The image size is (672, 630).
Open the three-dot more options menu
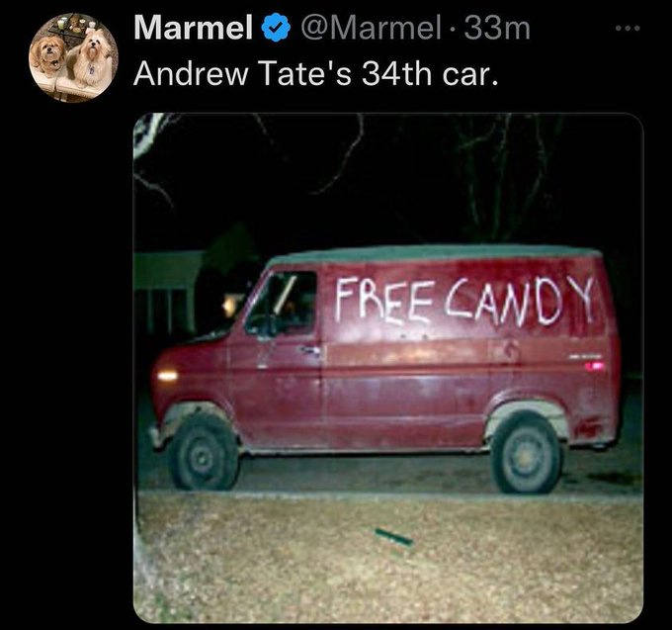click(628, 29)
